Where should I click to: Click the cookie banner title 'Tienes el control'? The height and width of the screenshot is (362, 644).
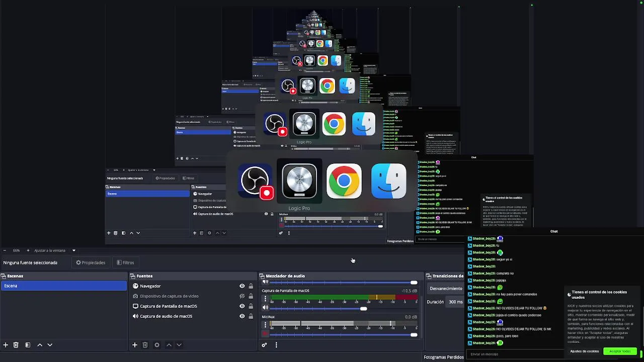[599, 294]
